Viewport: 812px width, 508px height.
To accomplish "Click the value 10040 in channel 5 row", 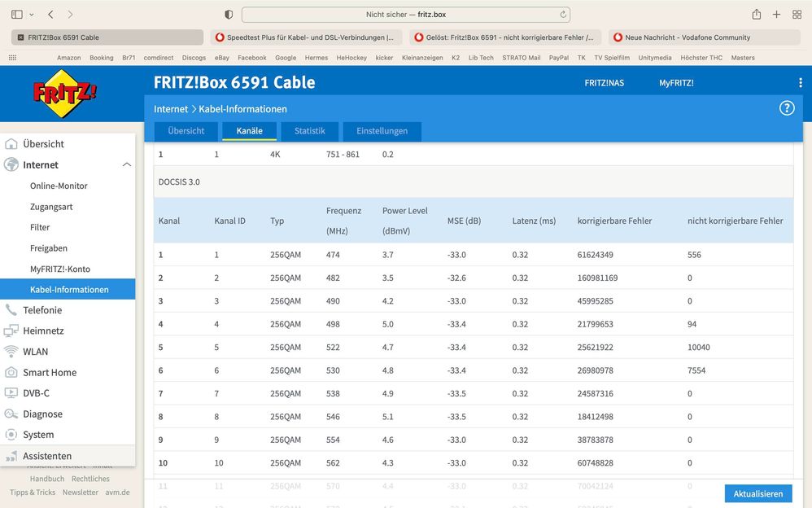I will pos(699,348).
